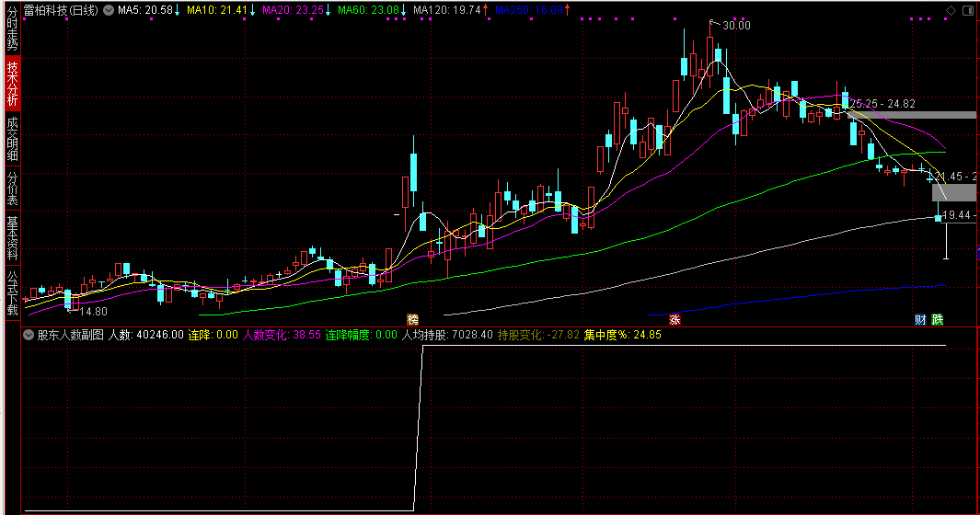Select the 技术分析 sidebar tab

click(12, 83)
